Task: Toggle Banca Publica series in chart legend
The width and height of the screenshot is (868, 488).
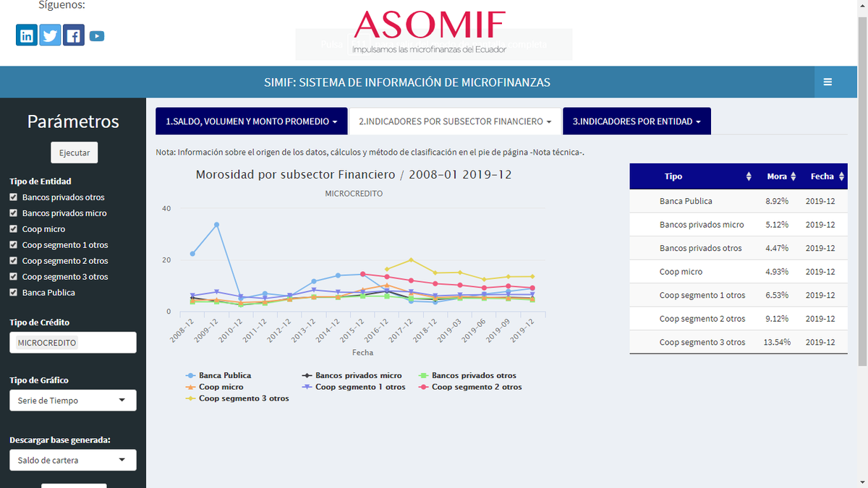Action: point(218,376)
